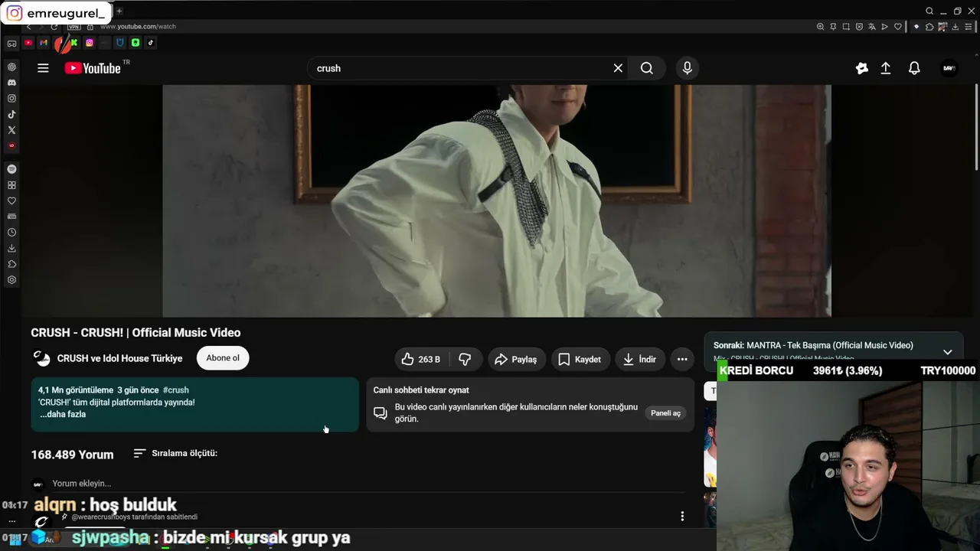Dislike the video with thumbs-down
980x551 pixels.
coord(465,359)
